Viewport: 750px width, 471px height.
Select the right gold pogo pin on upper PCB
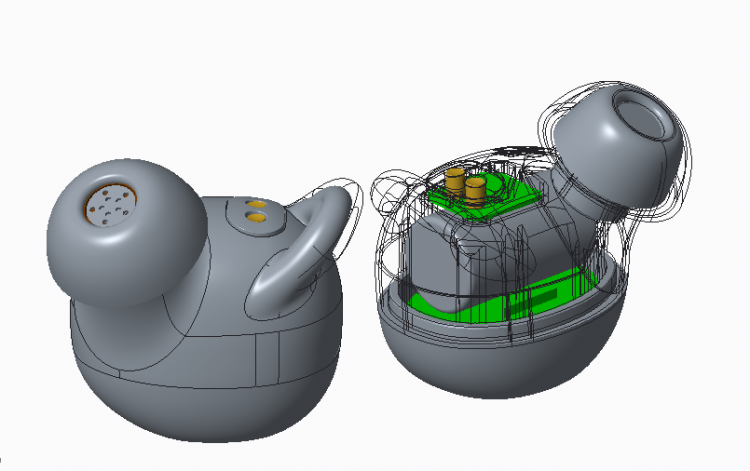(474, 188)
